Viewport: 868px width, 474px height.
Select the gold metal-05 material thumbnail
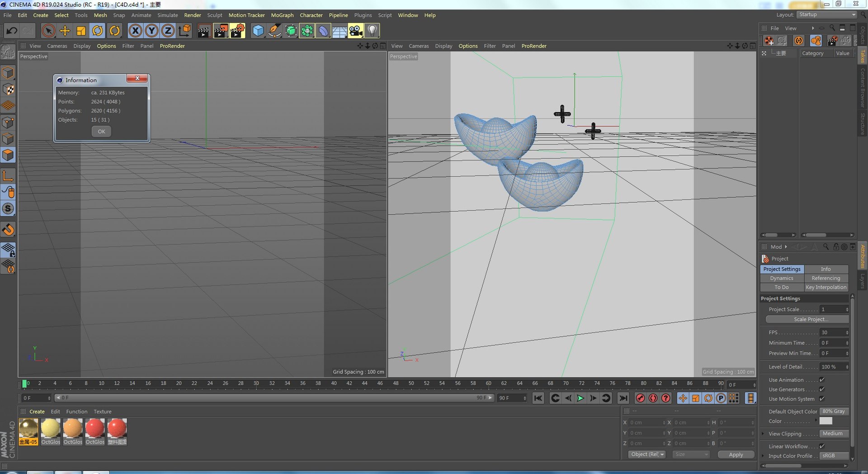[28, 431]
